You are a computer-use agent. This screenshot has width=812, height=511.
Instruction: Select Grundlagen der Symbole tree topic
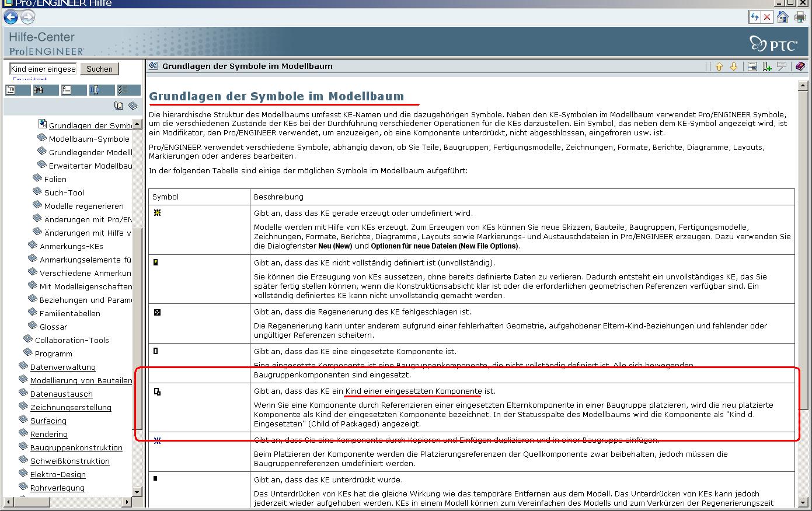coord(90,125)
